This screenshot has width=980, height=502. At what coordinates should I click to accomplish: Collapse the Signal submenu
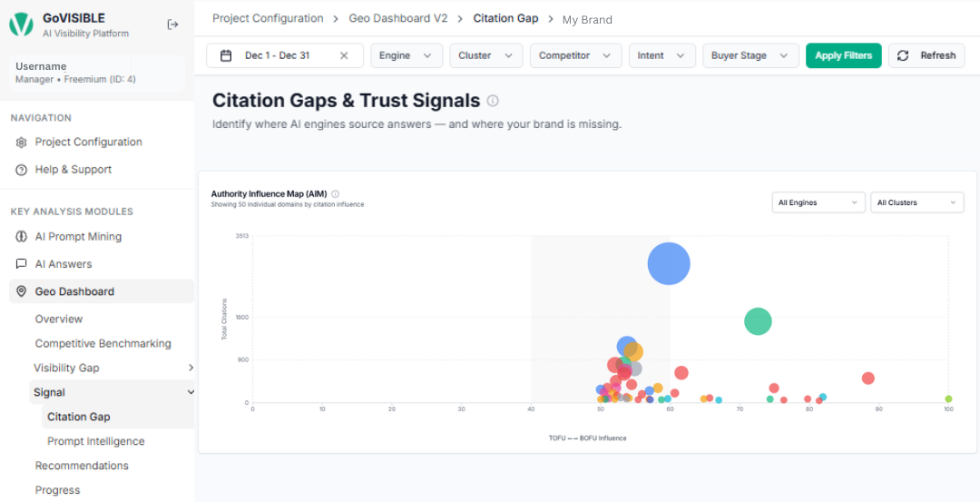(191, 392)
